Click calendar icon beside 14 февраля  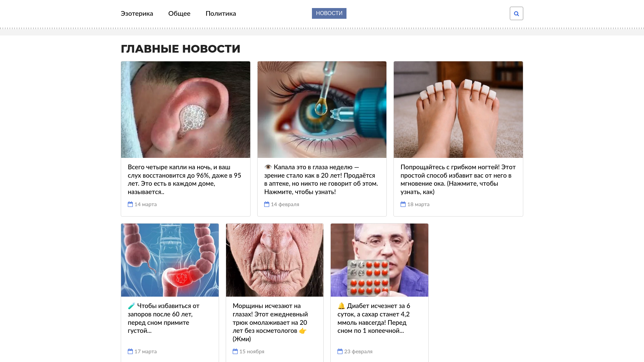pyautogui.click(x=267, y=204)
